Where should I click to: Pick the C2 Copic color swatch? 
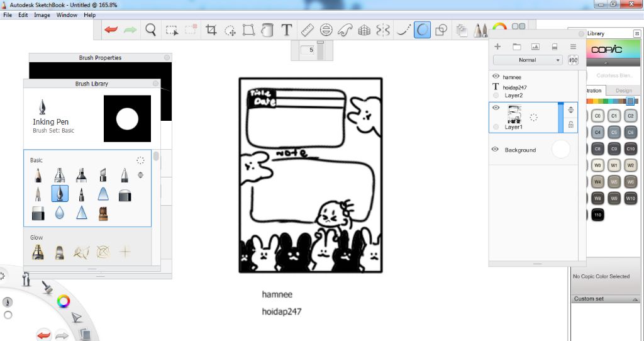(630, 116)
